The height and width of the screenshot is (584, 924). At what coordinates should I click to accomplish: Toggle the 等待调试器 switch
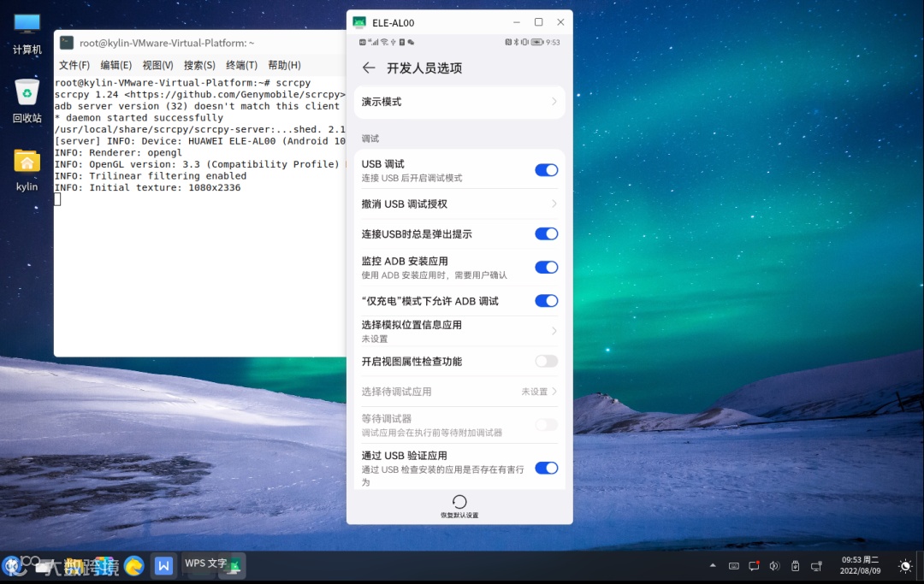(546, 424)
